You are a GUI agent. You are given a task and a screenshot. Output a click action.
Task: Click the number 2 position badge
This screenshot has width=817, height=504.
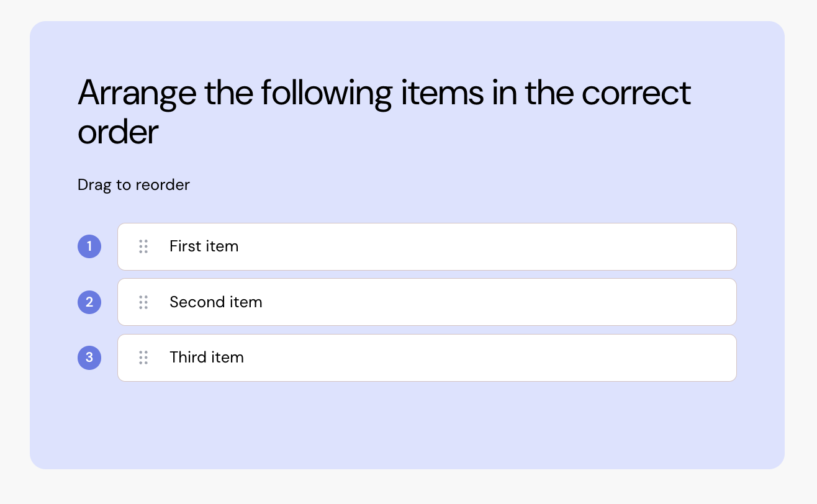[89, 302]
